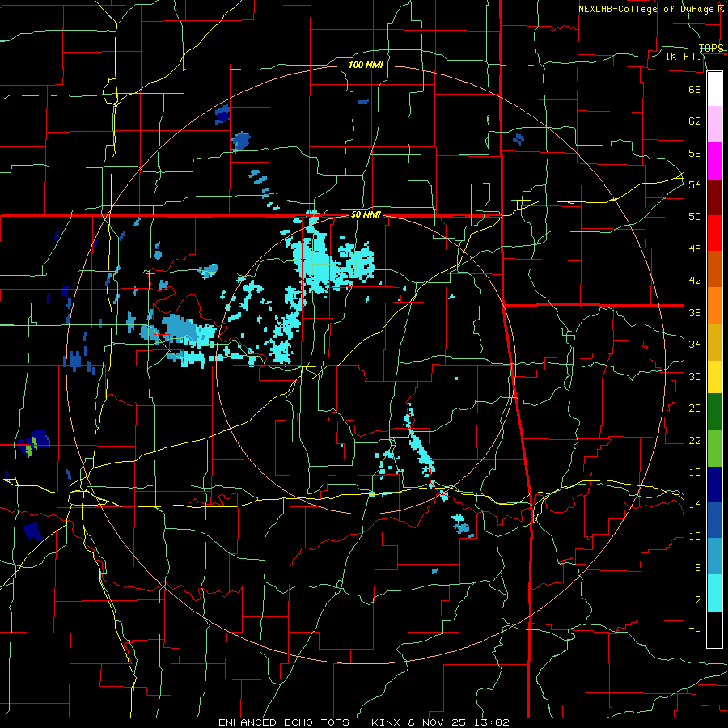728x728 pixels.
Task: Click the TH threshold label on the legend
Action: [695, 632]
